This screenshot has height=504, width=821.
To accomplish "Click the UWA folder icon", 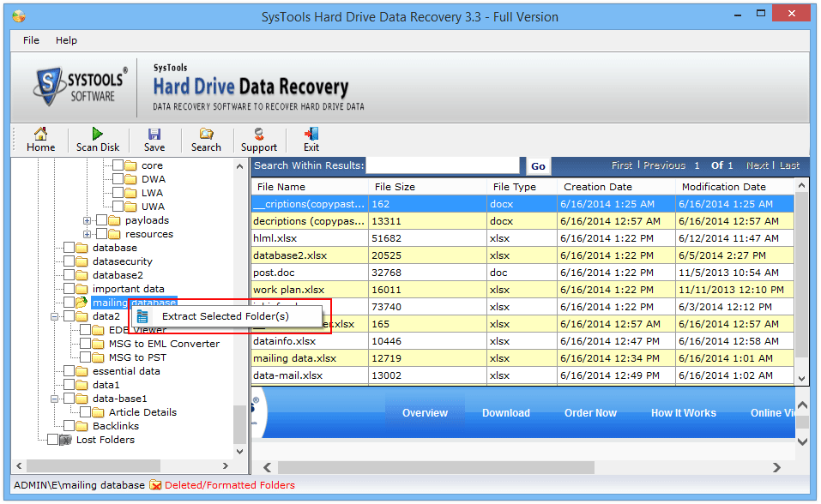I will point(131,207).
